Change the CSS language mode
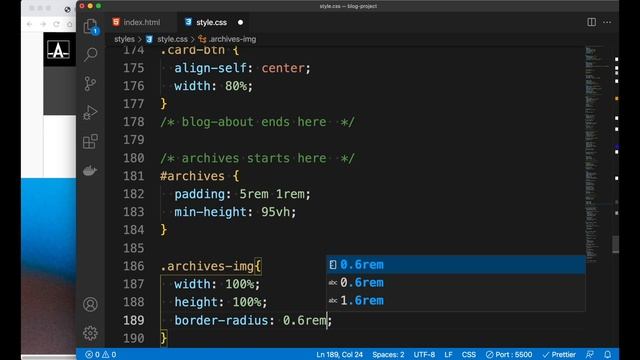Screen dimensions: 640x360 tap(469, 354)
